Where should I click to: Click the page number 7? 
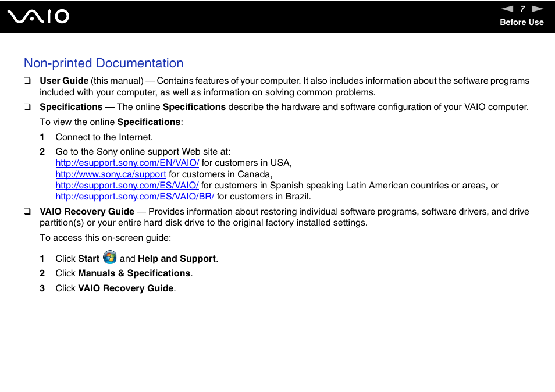click(x=522, y=9)
